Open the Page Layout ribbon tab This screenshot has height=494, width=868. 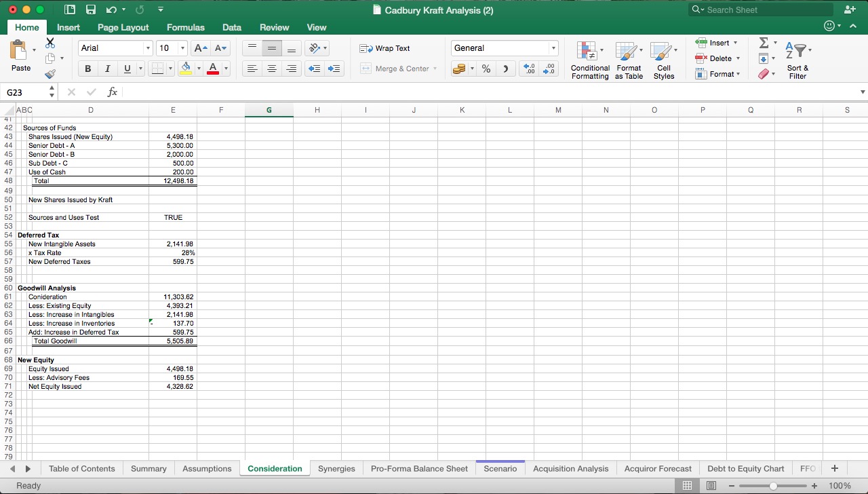coord(123,27)
